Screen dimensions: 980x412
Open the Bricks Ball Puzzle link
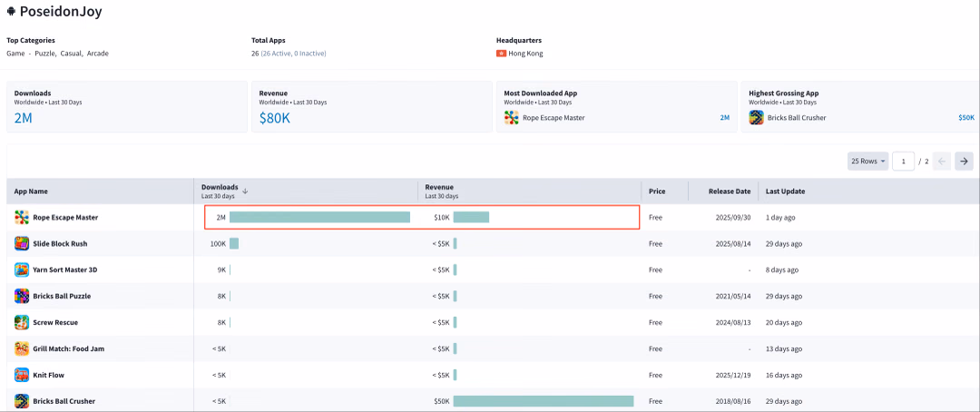click(62, 296)
